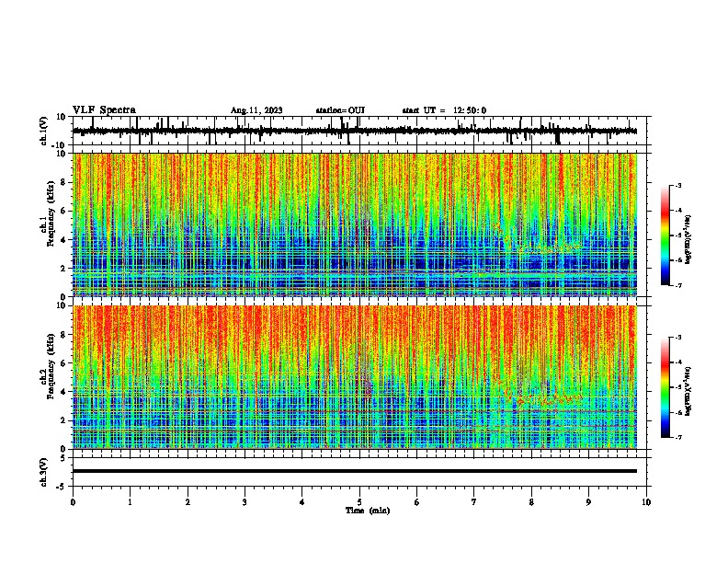728x563 pixels.
Task: Click time axis tick label '9'
Action: (x=588, y=502)
